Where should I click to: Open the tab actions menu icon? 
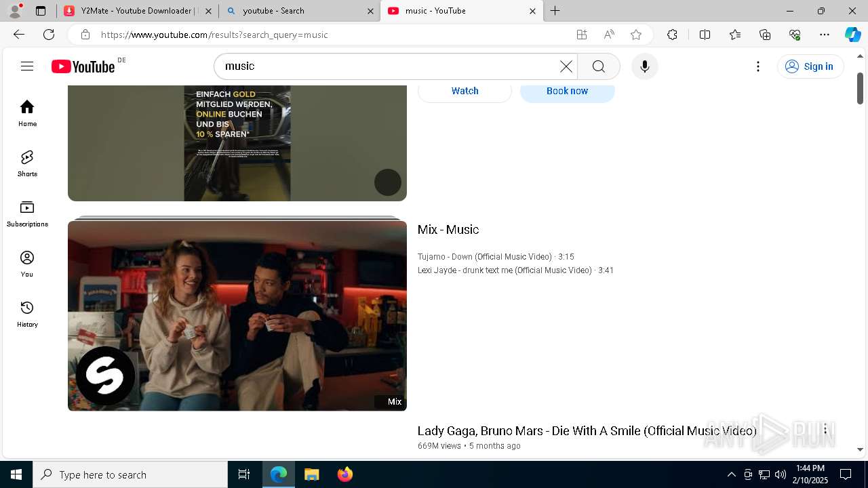point(41,11)
